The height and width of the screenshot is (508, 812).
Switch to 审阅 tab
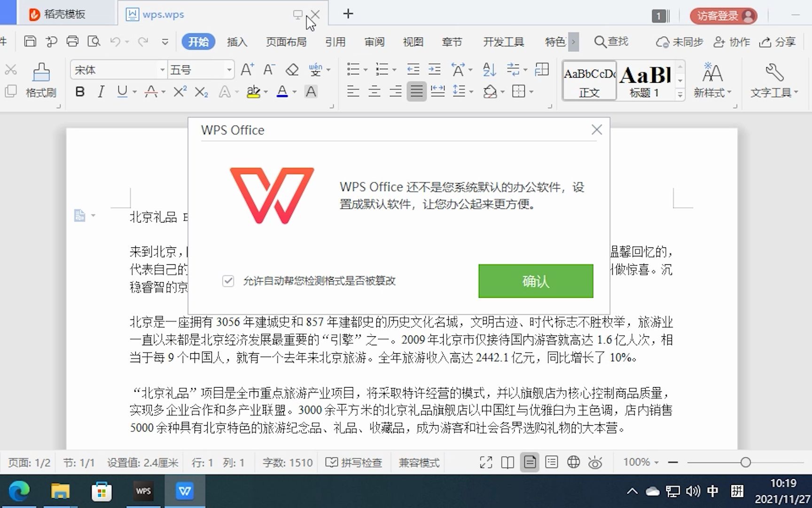[374, 42]
